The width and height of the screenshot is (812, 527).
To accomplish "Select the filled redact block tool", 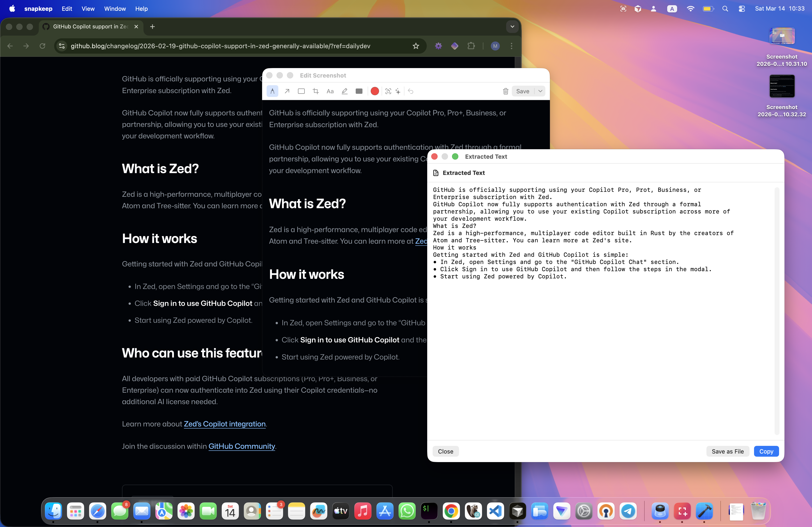I will [x=359, y=91].
